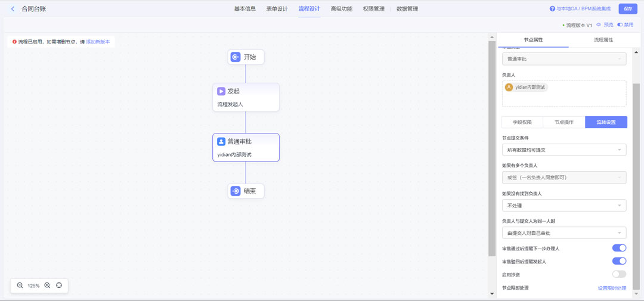Click the 保存 button

(x=627, y=9)
